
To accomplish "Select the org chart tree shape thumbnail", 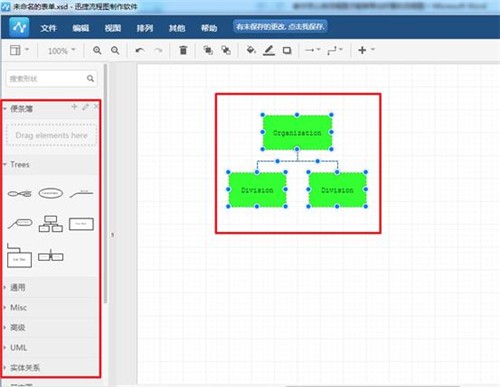I will (x=51, y=224).
